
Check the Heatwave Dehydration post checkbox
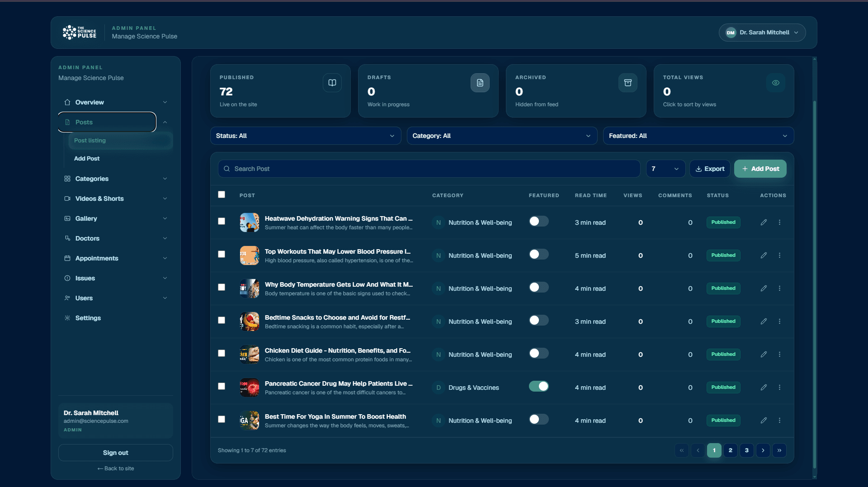click(222, 221)
